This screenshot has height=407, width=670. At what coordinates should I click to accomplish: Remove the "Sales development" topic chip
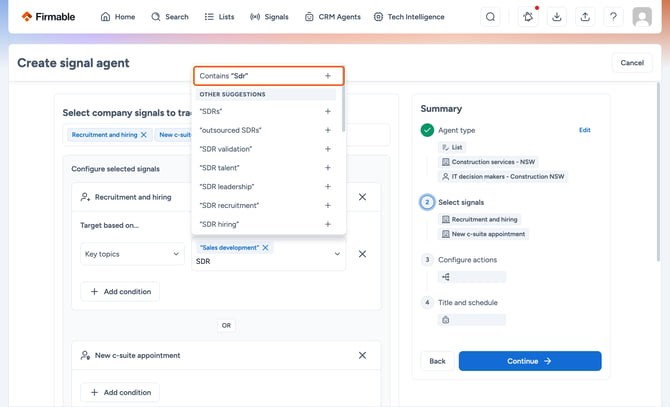point(265,248)
